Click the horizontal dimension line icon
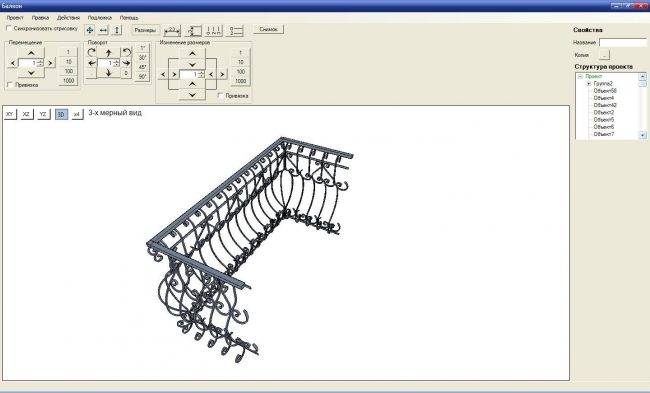Image resolution: width=650 pixels, height=393 pixels. point(172,30)
